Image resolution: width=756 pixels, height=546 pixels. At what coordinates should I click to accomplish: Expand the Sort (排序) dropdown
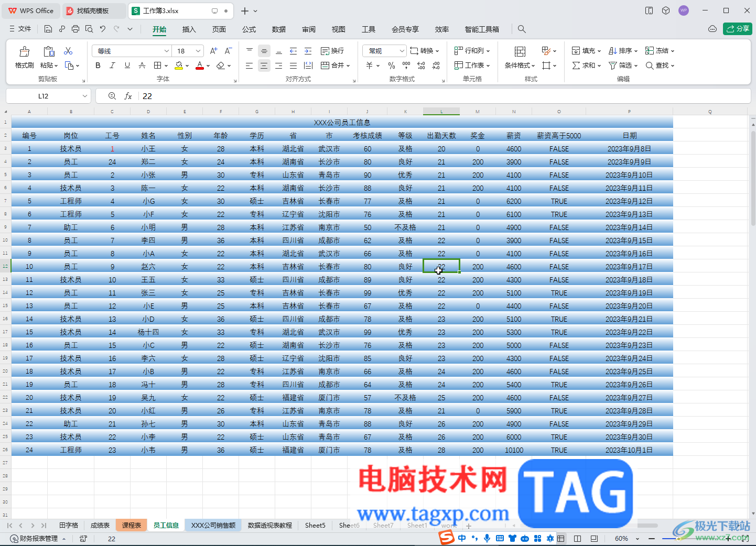click(636, 51)
